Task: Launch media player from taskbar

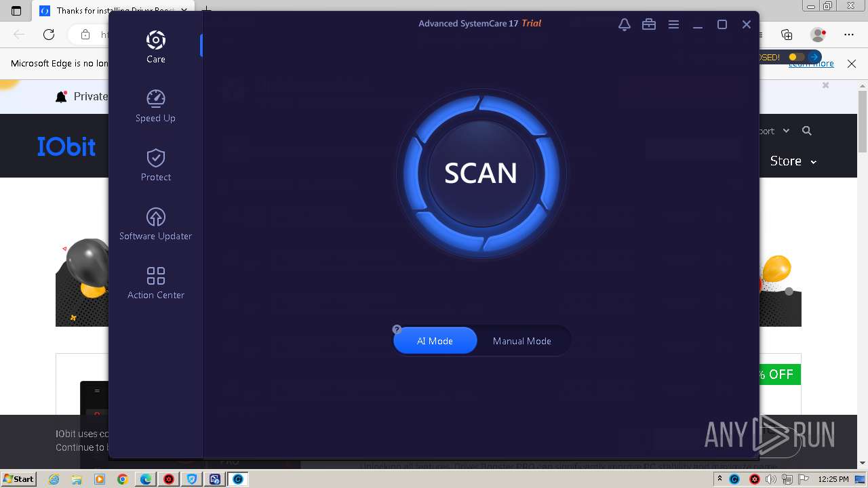Action: [100, 479]
